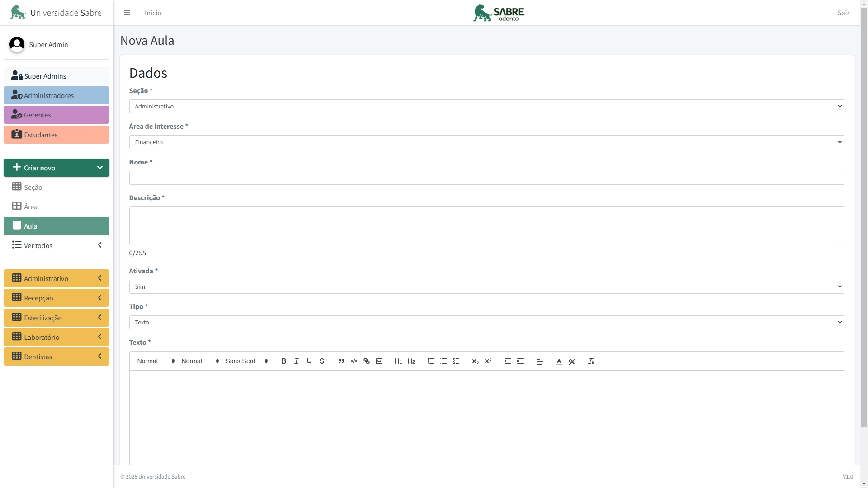
Task: Click into the Nome input field
Action: [486, 178]
